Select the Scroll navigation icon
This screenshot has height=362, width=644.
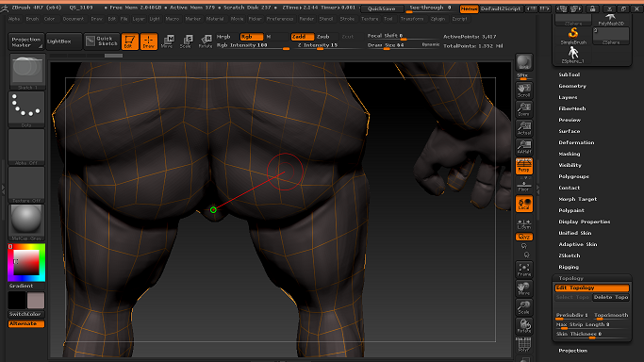click(524, 90)
